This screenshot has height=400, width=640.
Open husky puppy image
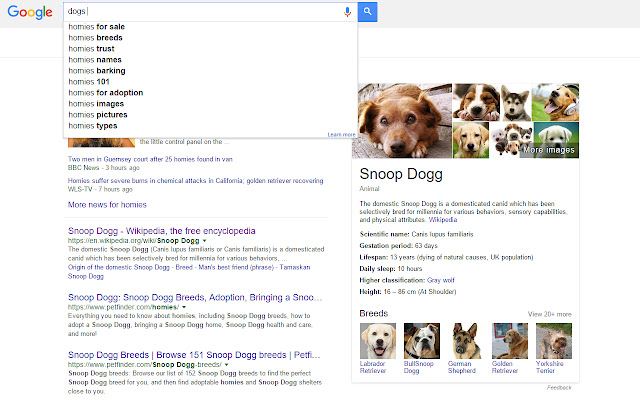point(516,102)
